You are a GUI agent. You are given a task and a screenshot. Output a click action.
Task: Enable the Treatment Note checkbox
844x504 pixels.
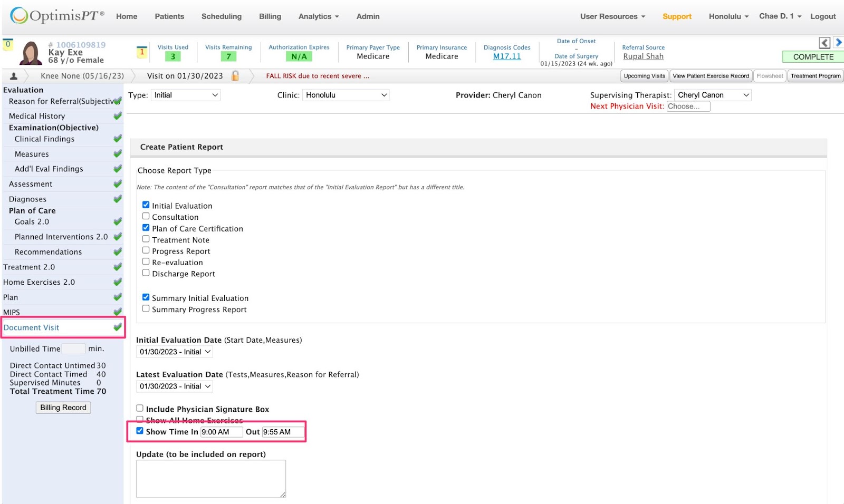click(x=146, y=239)
